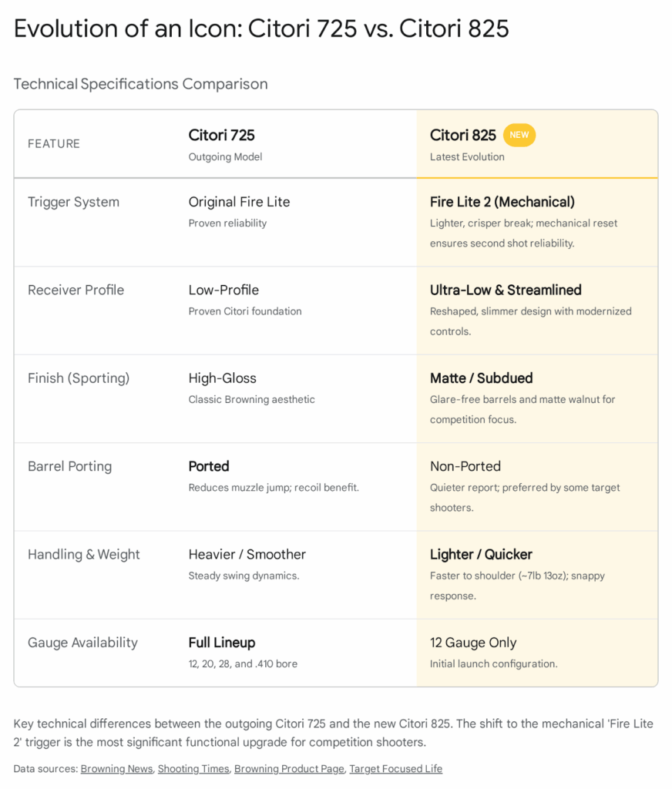Open the Shooting Times source link
This screenshot has width=672, height=789.
pos(193,768)
